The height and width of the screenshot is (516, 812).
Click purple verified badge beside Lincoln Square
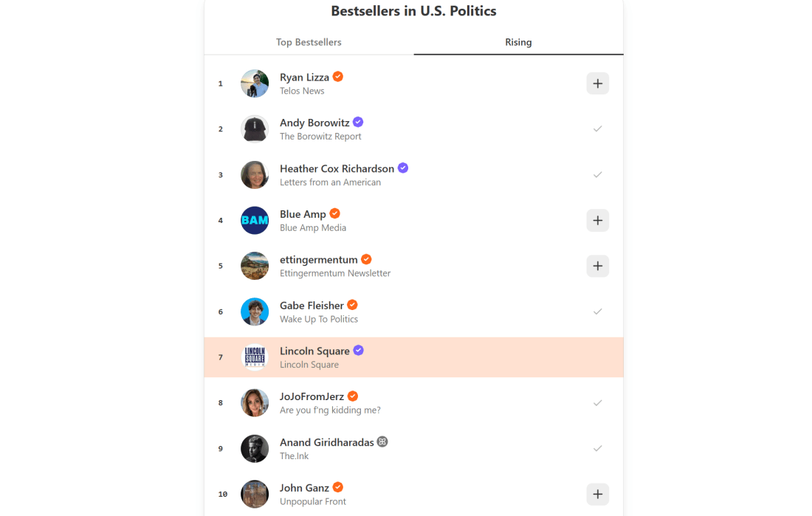358,351
